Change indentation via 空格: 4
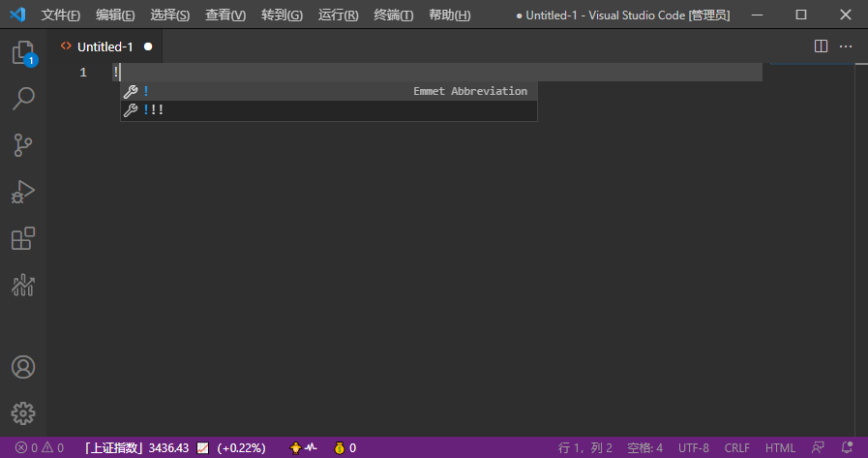Viewport: 868px width, 458px height. [644, 447]
